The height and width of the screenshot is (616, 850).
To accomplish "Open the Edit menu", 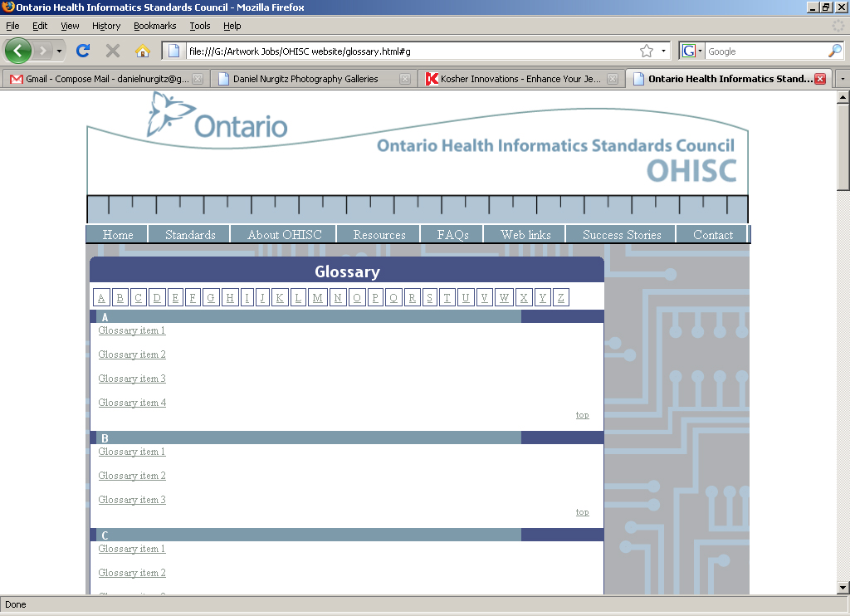I will (40, 26).
